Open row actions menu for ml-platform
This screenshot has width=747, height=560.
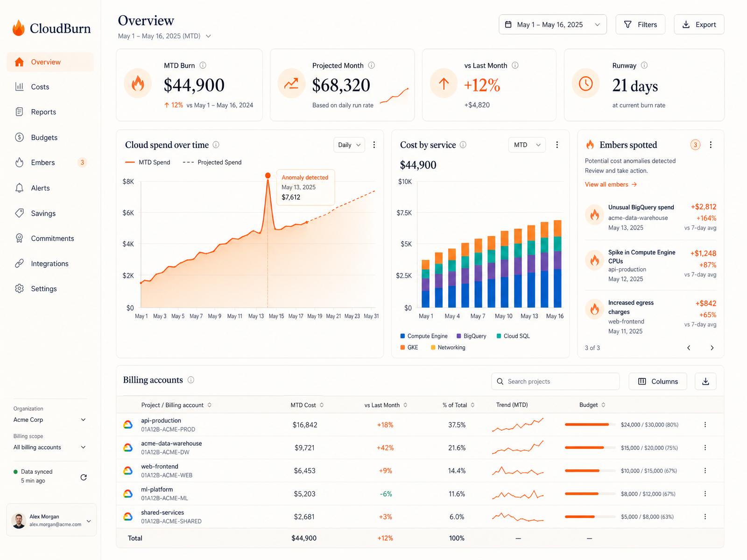pos(705,494)
